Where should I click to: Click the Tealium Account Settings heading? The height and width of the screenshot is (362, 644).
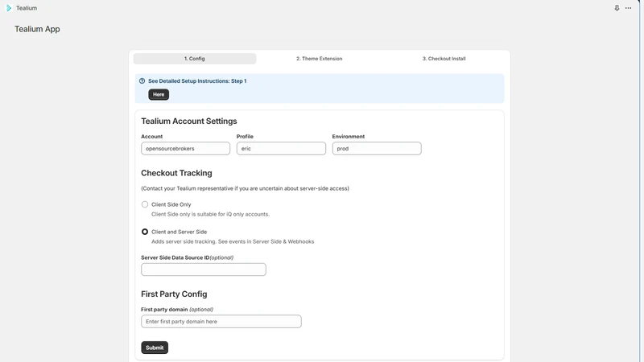[189, 121]
